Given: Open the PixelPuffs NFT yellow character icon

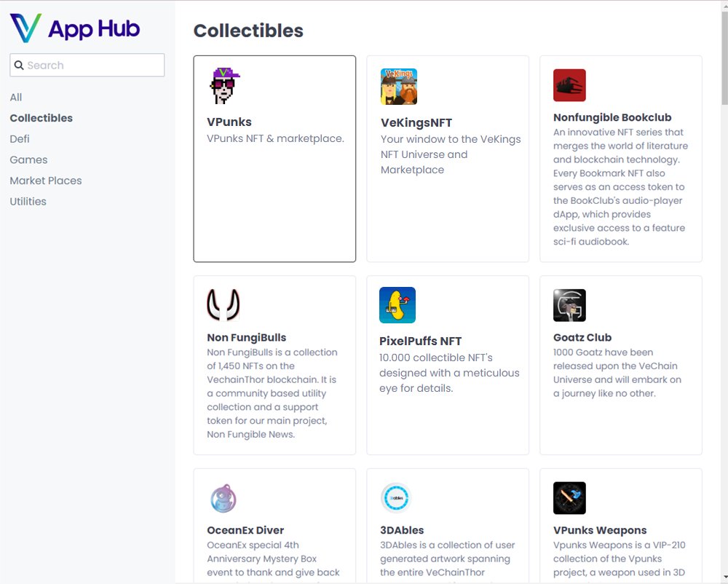Looking at the screenshot, I should (397, 305).
